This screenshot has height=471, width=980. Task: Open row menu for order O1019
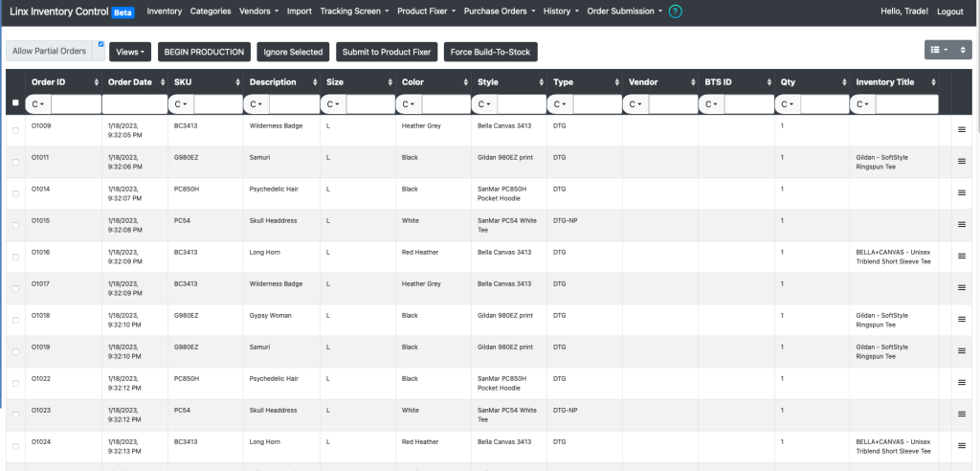point(961,351)
